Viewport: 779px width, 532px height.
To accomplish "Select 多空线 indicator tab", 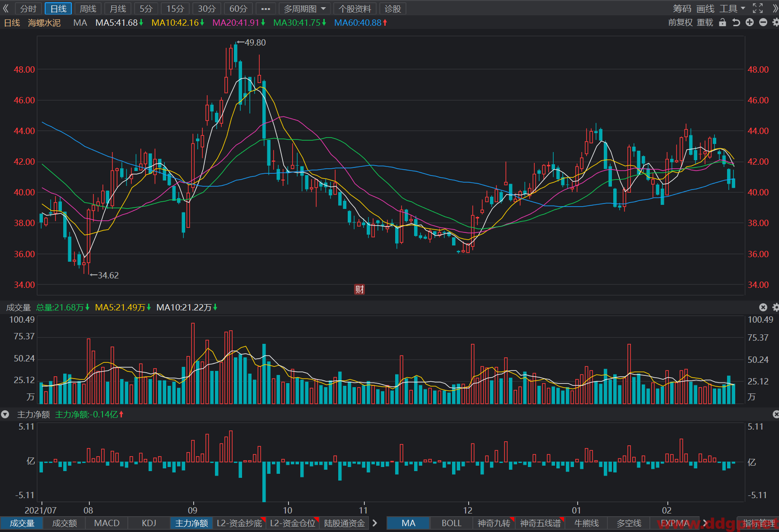I will click(x=629, y=523).
